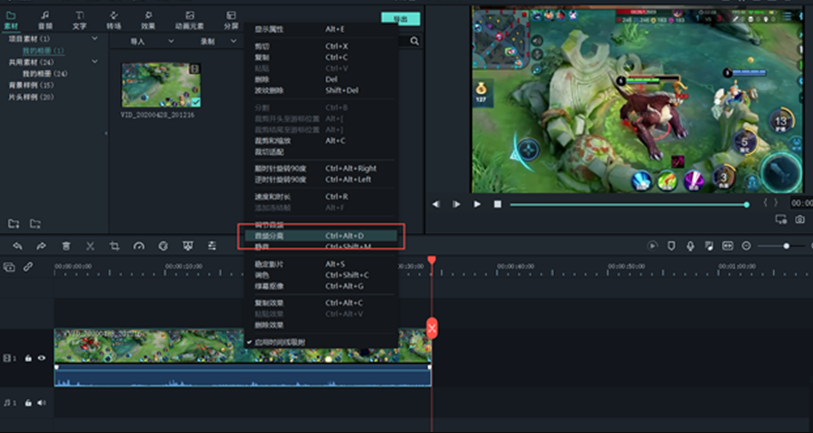Click the zoom-to-fit timeline icon
This screenshot has height=433, width=813.
point(727,246)
